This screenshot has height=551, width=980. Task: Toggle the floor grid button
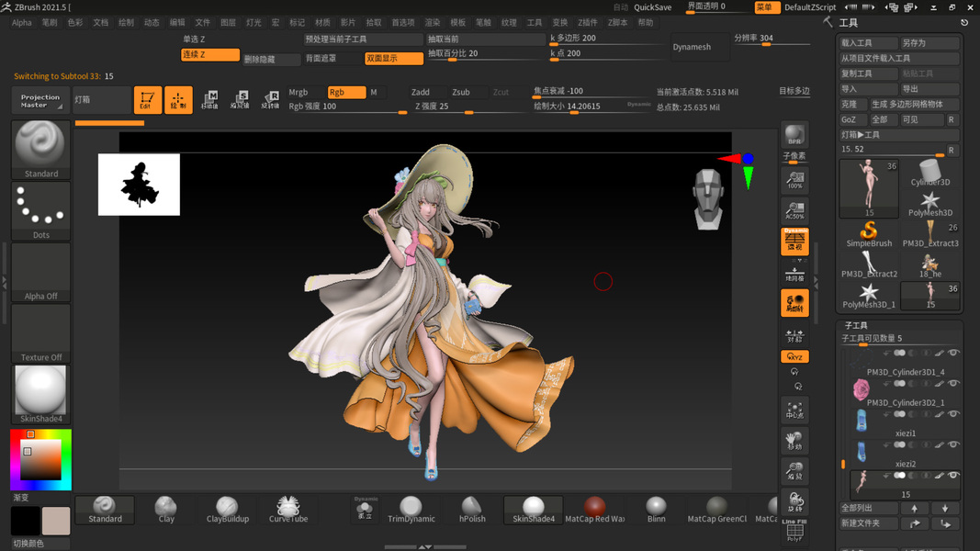click(794, 273)
